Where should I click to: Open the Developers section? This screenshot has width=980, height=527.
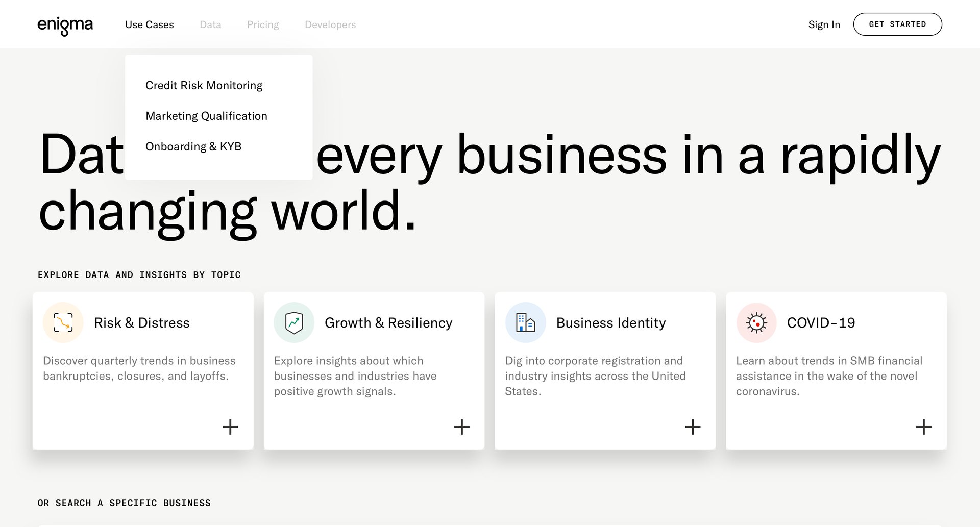[330, 24]
